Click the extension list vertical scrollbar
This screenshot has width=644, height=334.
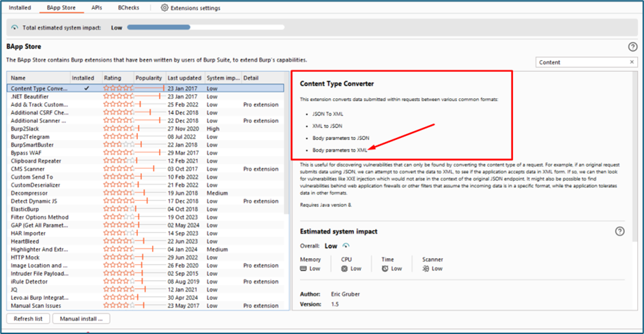[287, 144]
